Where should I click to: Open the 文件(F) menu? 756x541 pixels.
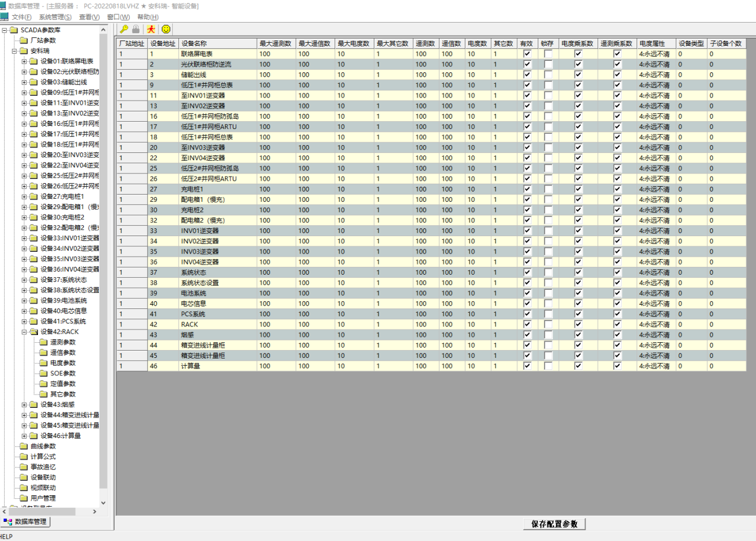pos(22,17)
